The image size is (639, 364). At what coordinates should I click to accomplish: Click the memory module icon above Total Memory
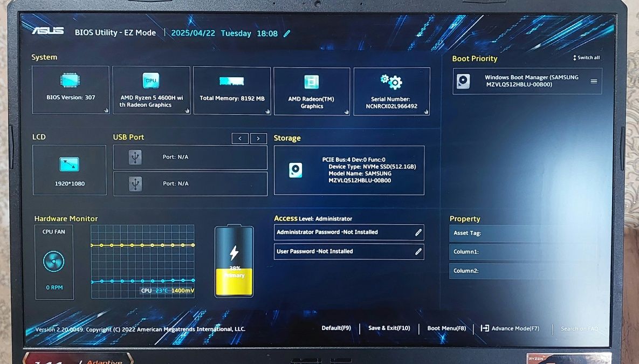231,81
